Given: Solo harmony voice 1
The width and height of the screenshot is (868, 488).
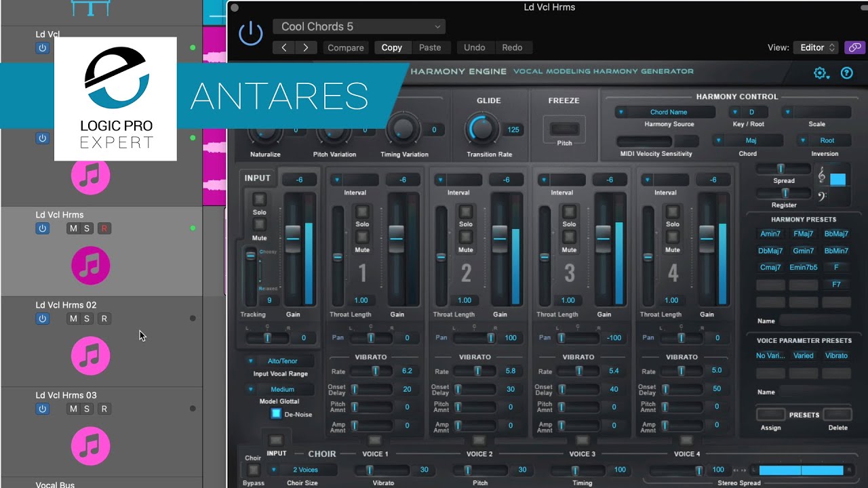Looking at the screenshot, I should (x=362, y=211).
